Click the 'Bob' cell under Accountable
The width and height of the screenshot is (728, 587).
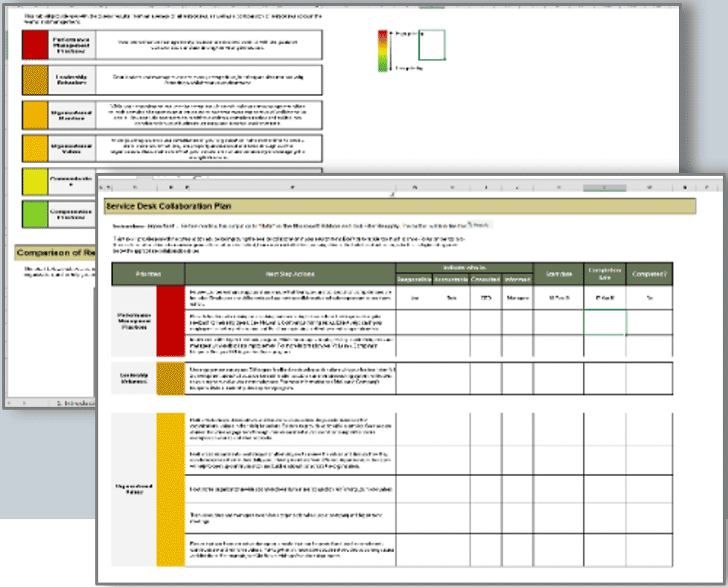pos(451,298)
